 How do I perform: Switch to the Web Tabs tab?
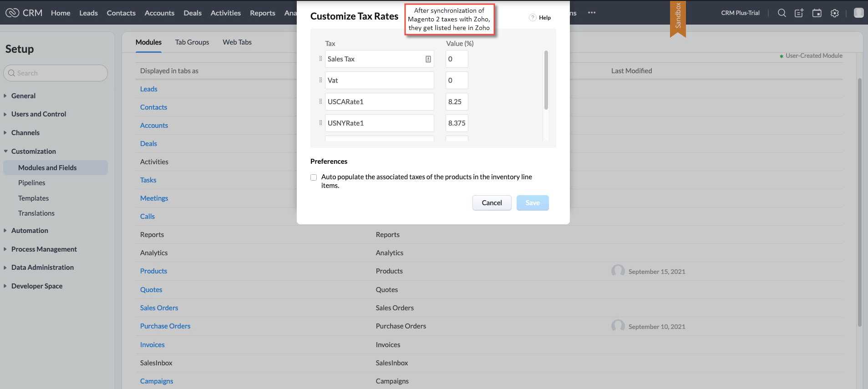pos(237,42)
